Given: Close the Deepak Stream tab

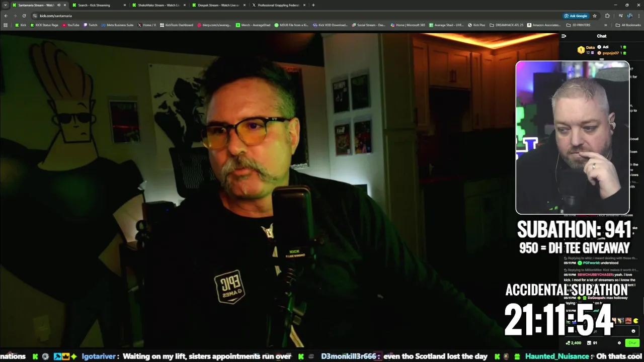Looking at the screenshot, I should point(245,5).
